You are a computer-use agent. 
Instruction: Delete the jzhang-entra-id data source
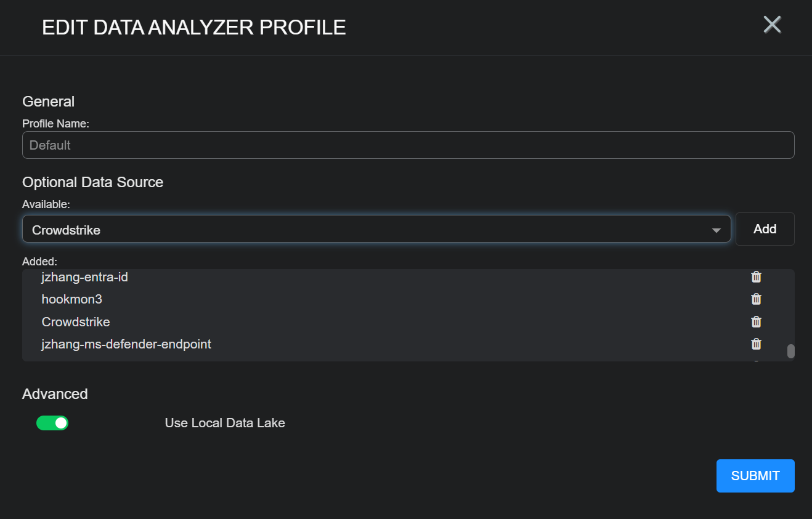[756, 277]
